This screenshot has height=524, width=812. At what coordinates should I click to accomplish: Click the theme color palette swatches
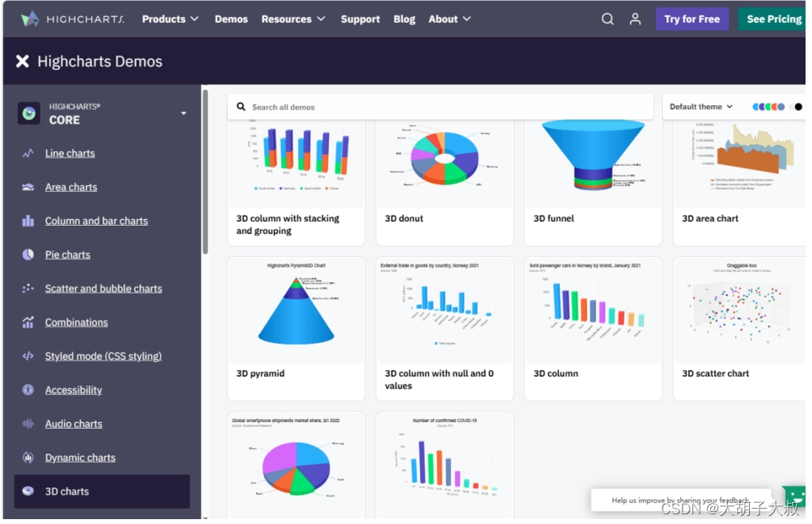click(768, 107)
